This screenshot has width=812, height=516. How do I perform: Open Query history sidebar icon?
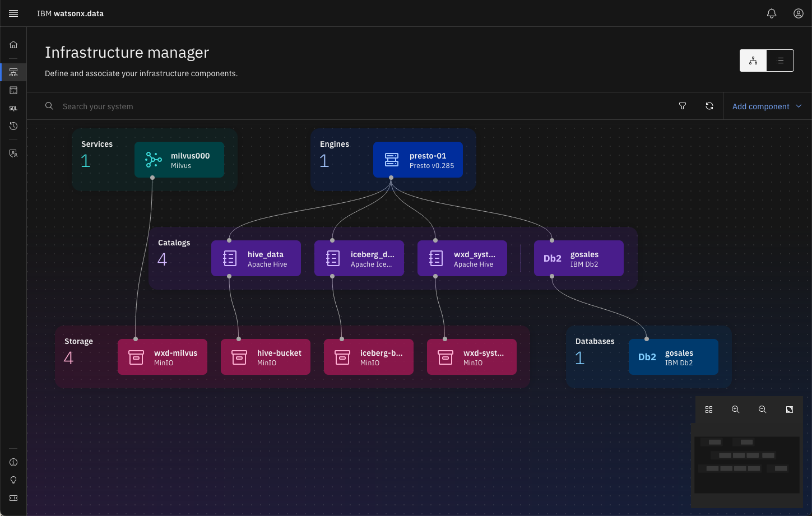(13, 126)
